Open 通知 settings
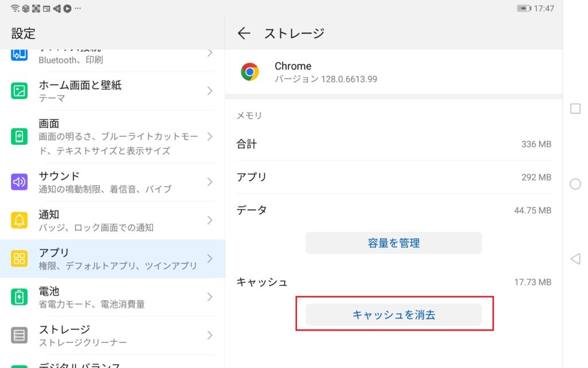This screenshot has width=588, height=368. (x=113, y=221)
